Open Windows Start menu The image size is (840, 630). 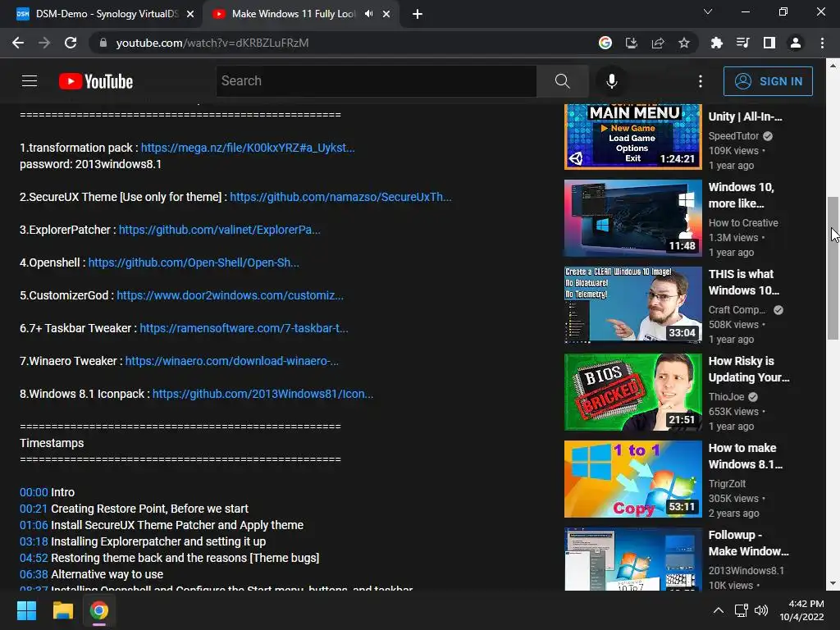click(26, 610)
